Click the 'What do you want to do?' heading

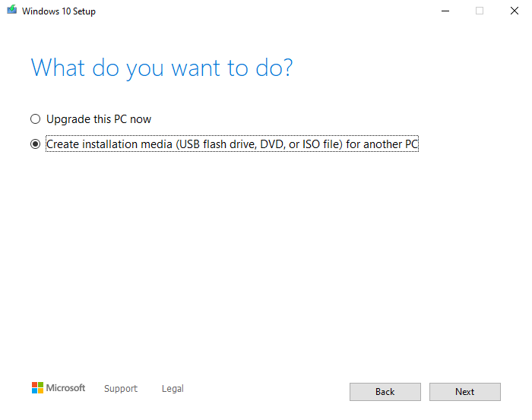[x=161, y=68]
